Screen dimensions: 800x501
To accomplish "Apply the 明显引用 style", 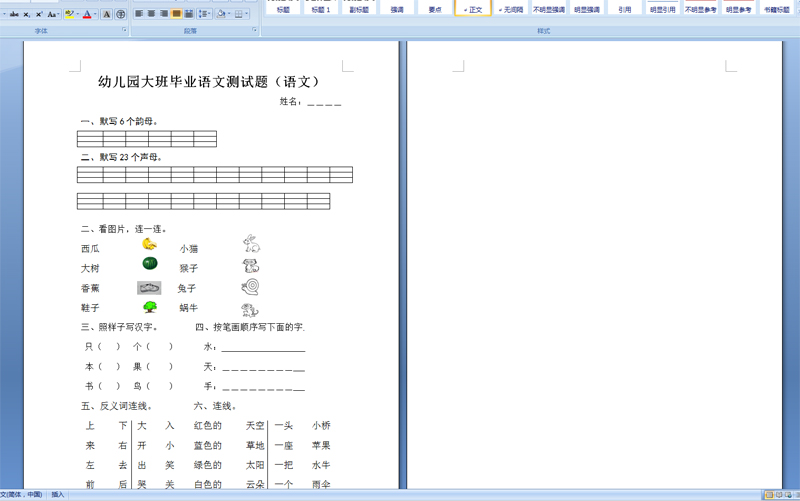I will coord(663,8).
